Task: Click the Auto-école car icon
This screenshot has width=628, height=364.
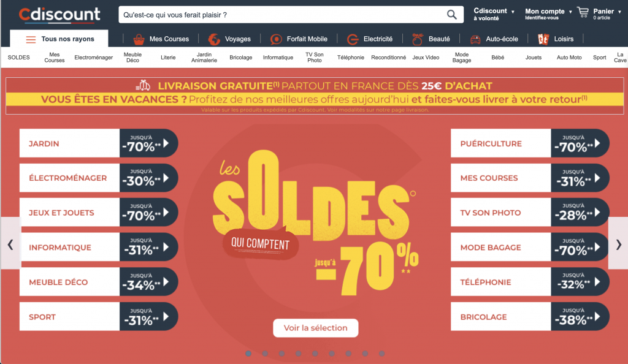Action: tap(475, 39)
